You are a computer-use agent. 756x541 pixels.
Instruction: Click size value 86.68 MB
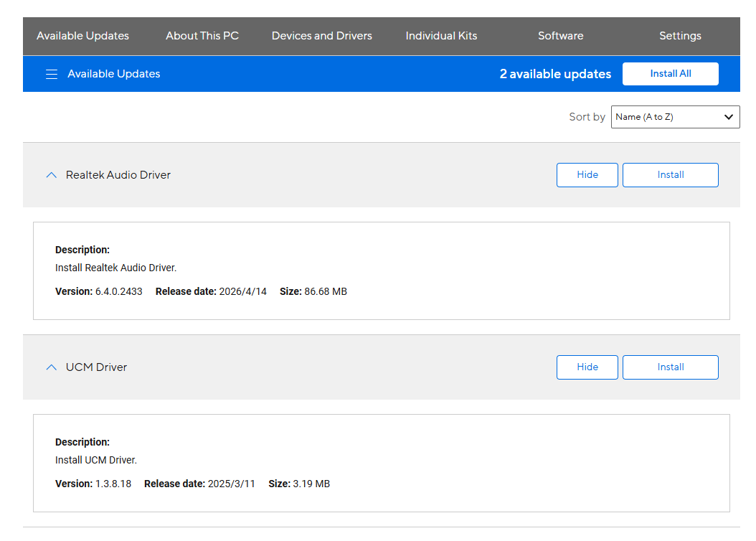click(326, 292)
